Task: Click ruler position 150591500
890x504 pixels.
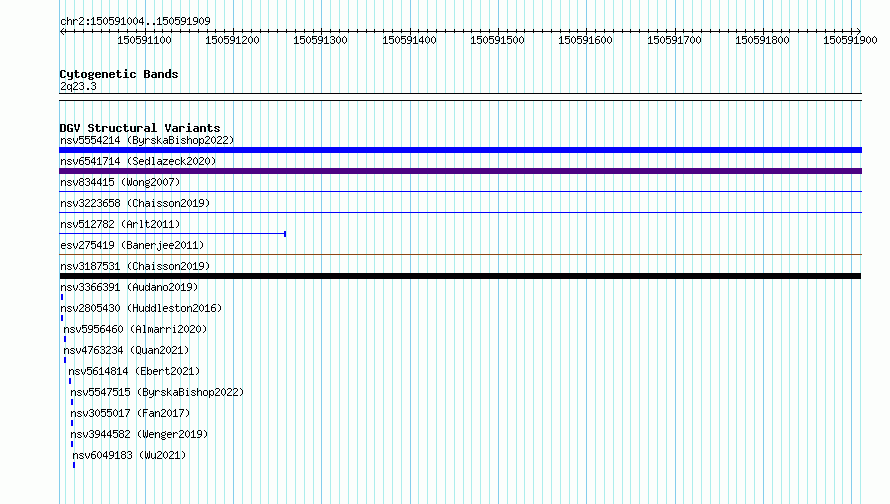Action: (x=497, y=40)
